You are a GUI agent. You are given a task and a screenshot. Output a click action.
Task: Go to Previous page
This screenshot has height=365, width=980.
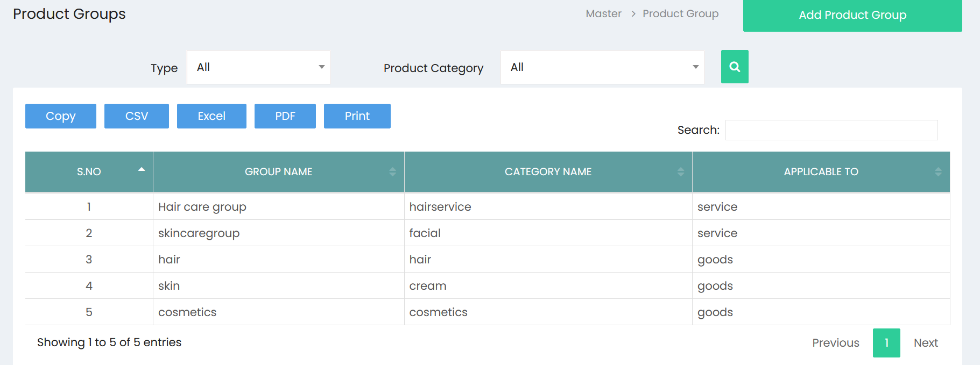836,343
